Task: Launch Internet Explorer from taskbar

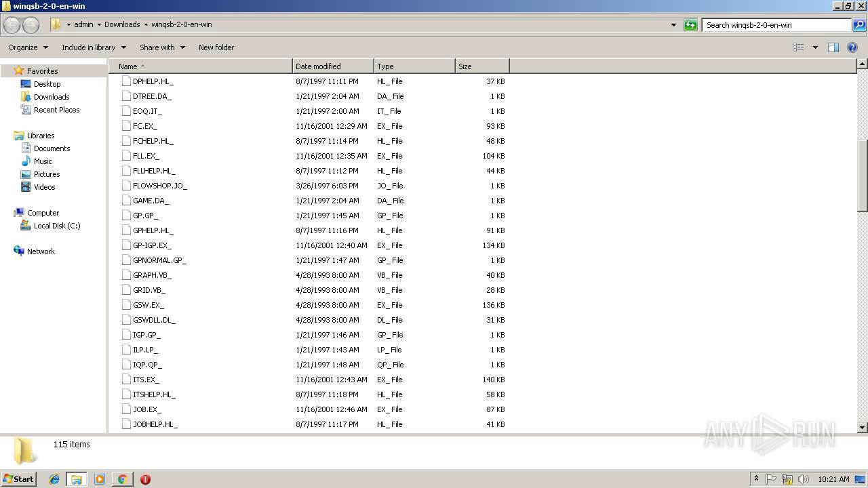Action: point(54,479)
